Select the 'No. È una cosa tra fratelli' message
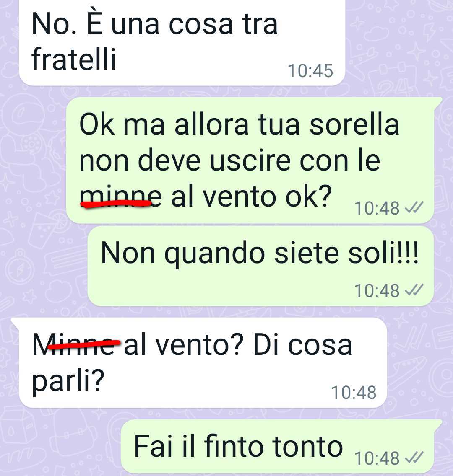Image resolution: width=453 pixels, height=476 pixels. click(182, 42)
